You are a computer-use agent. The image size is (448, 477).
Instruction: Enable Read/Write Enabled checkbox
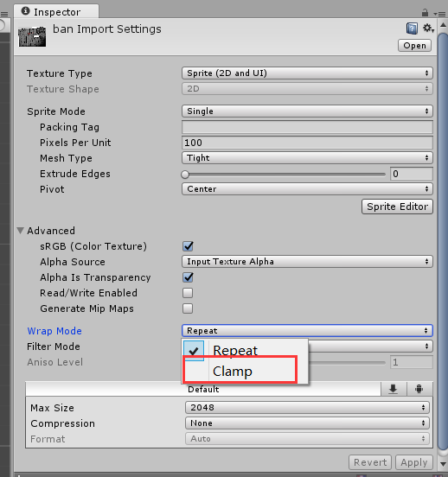click(x=188, y=293)
